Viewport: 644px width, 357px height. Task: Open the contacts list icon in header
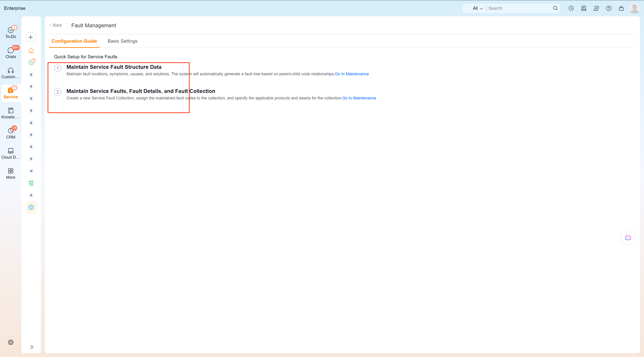pyautogui.click(x=596, y=8)
